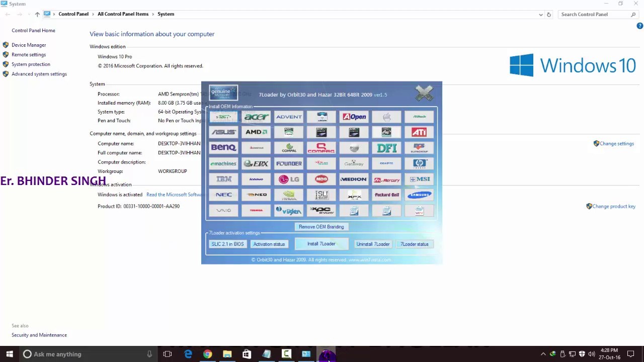Screen dimensions: 644x362
Task: Select the Founder OEM logo
Action: tap(289, 163)
